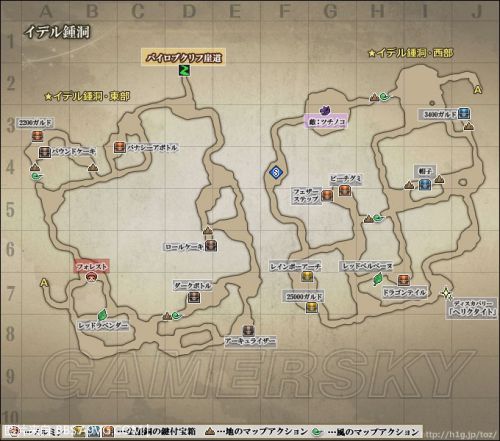This screenshot has width=500, height=441.
Task: Click the green herb icon above レッドラベンダー
Action: (102, 315)
